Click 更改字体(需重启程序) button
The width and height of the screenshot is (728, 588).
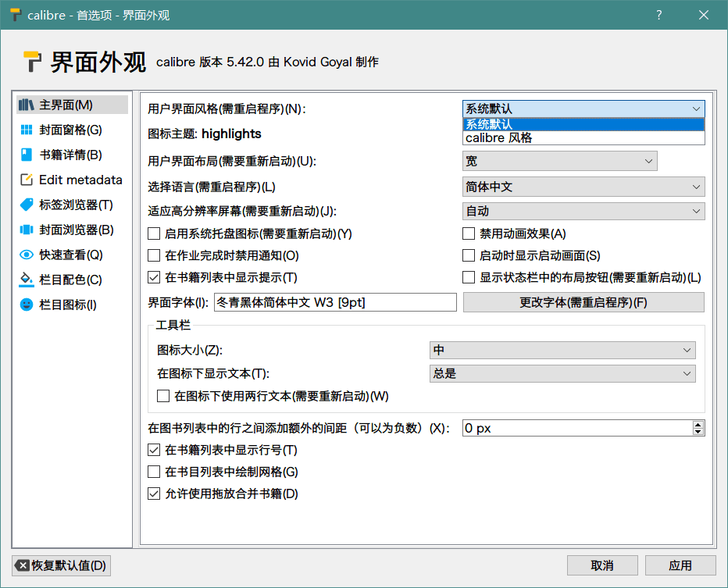[x=583, y=302]
